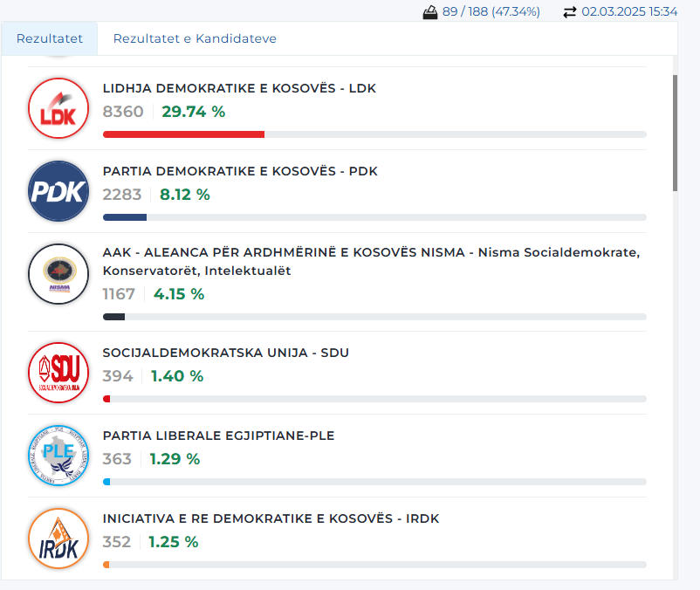Click the 02.03.2025 15:34 timestamp
This screenshot has height=590, width=700.
629,12
